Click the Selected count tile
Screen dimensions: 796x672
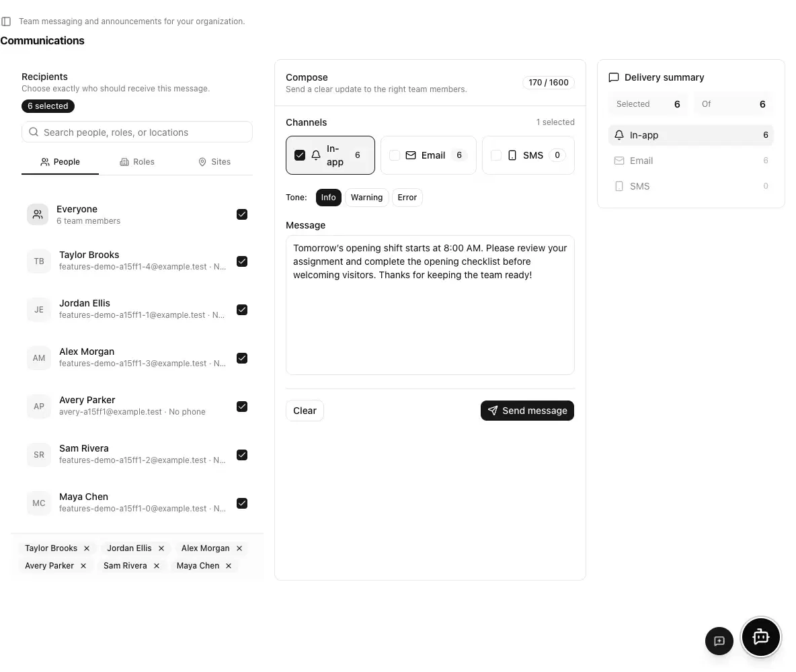click(x=648, y=104)
